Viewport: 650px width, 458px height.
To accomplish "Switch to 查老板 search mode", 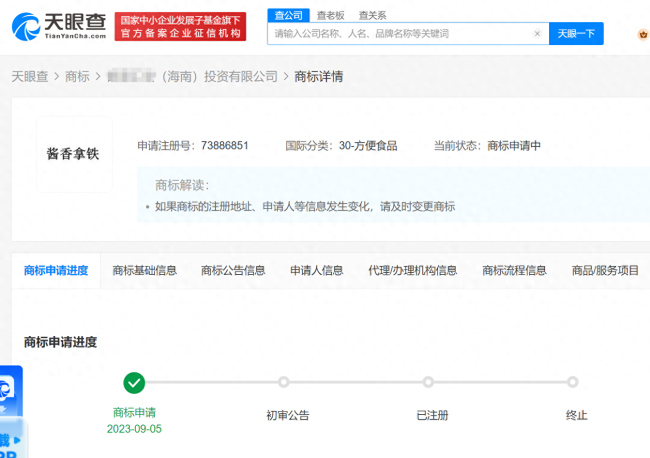I will point(330,15).
